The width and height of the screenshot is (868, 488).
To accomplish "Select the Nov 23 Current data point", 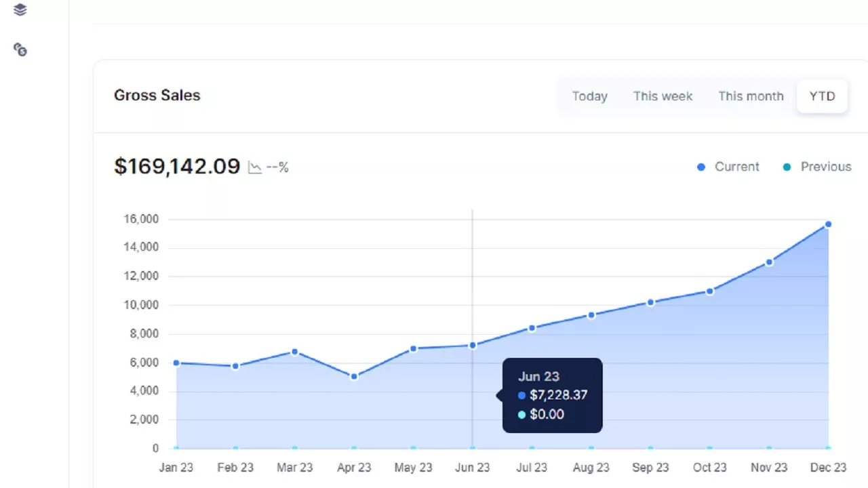I will 769,262.
